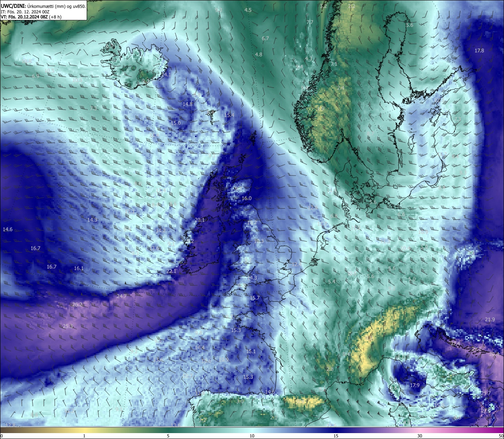Click the '1' tick on the color scale
Image resolution: width=504 pixels, height=439 pixels.
point(84,436)
